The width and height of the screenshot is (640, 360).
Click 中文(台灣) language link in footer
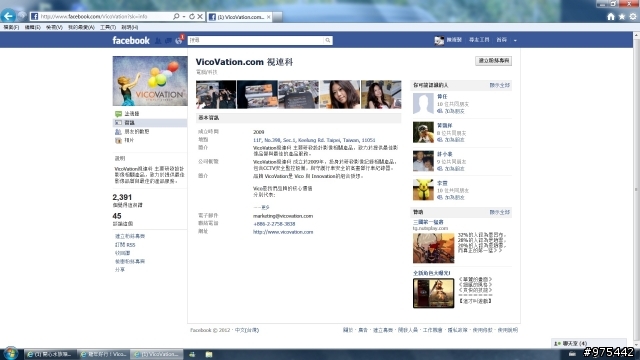[x=247, y=330]
